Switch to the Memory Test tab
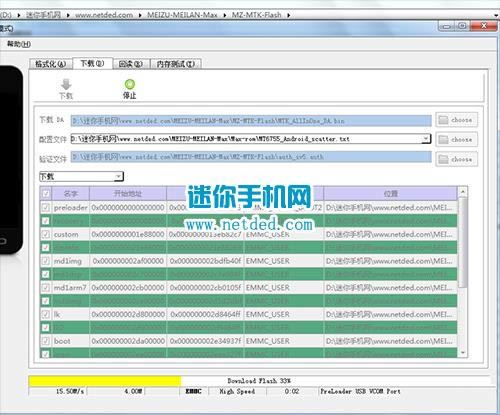The height and width of the screenshot is (415, 500). (x=176, y=64)
